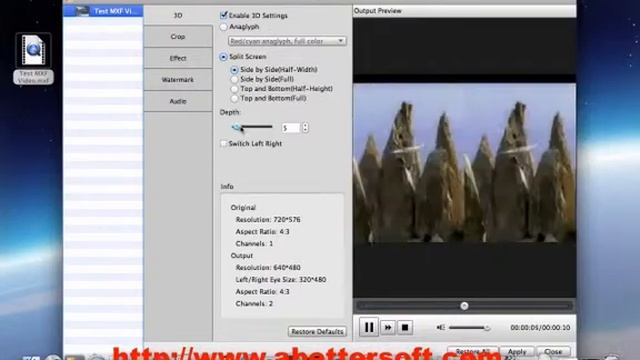Switch to the Watermark tab
Screen dimensions: 640x360
tap(178, 80)
